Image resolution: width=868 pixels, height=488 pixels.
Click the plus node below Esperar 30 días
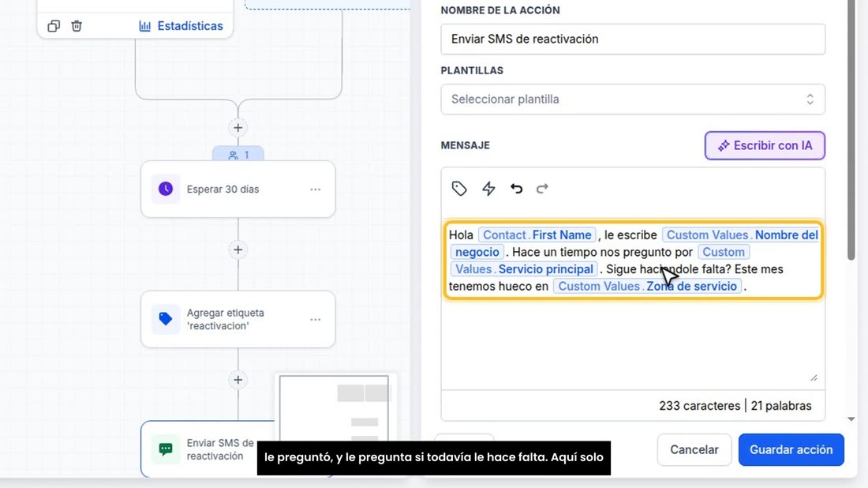(x=238, y=250)
